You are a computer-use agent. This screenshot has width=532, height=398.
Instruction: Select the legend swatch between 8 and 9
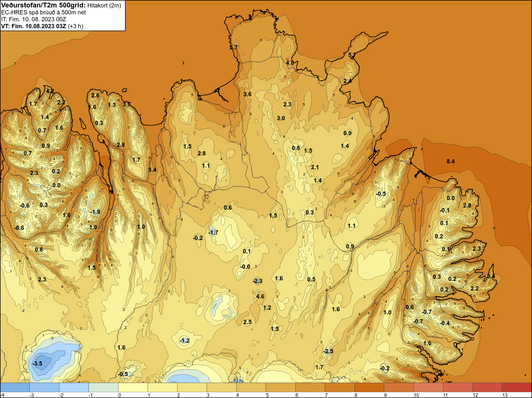[x=369, y=387]
